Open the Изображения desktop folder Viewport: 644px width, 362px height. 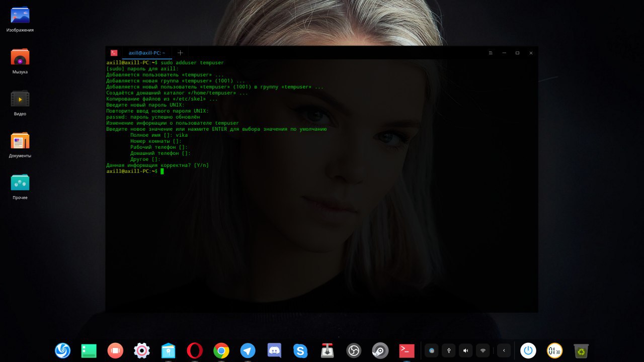pos(20,20)
